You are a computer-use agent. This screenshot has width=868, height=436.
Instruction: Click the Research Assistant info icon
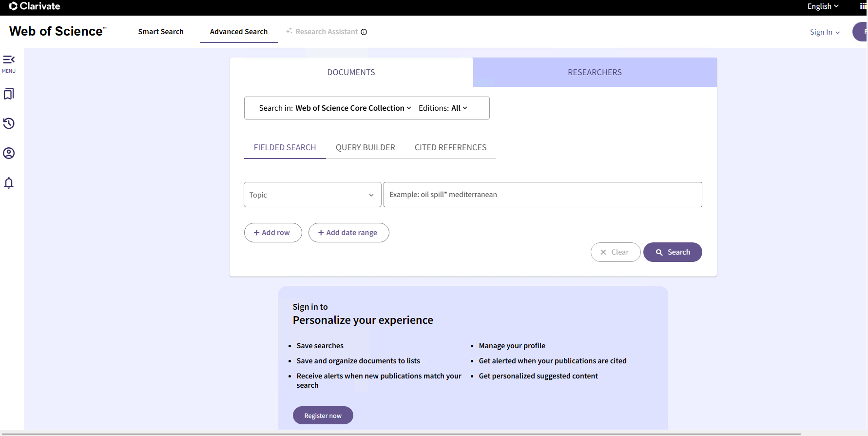point(364,32)
